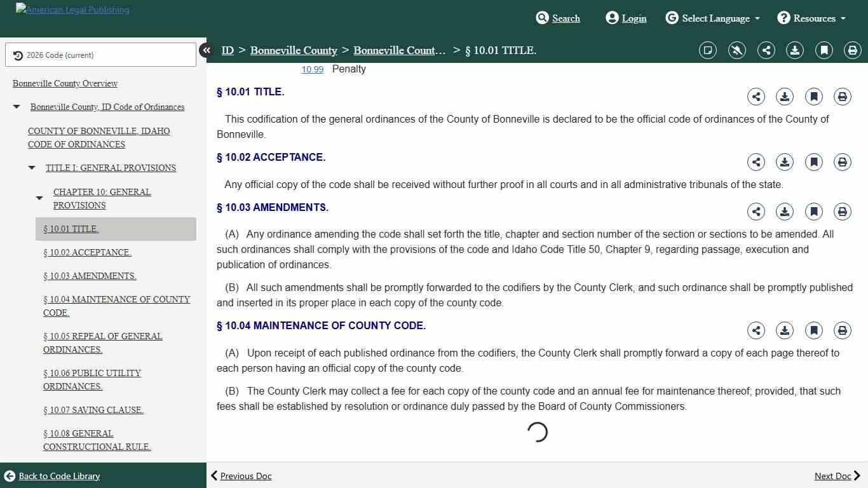Share section 10.03 Amendments

click(756, 212)
